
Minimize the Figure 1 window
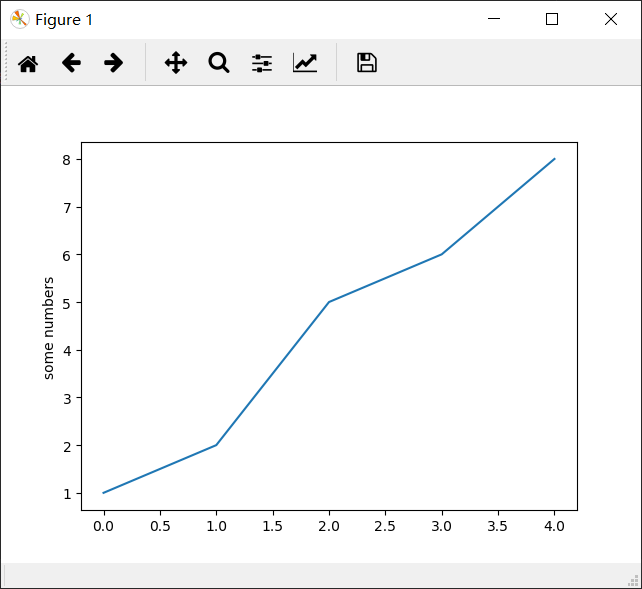tap(494, 19)
